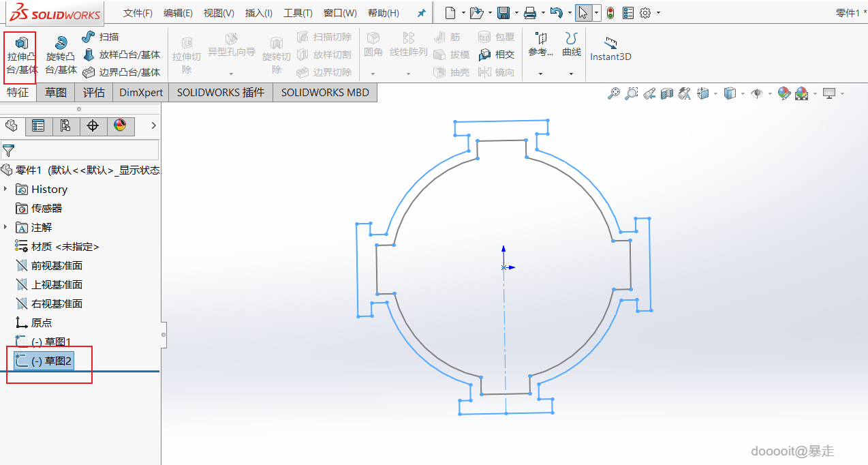Viewport: 868px width, 465px height.
Task: Open the ConfigurationManager tab icon
Action: click(x=65, y=126)
